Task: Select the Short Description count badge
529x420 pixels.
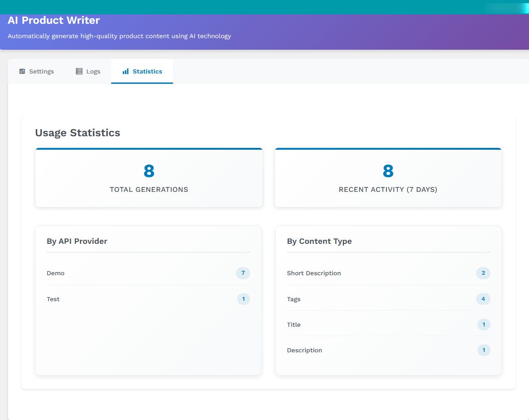Action: click(x=483, y=273)
